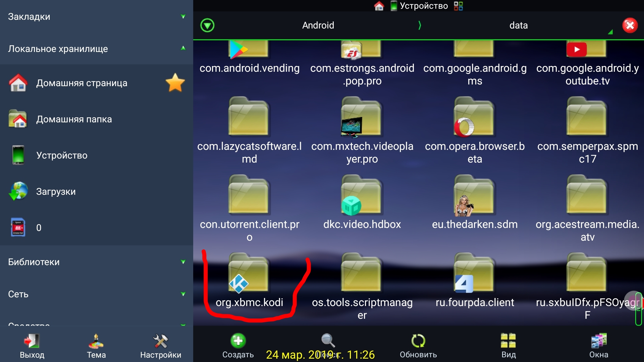Open the com.opera.browser.beta folder

point(475,131)
